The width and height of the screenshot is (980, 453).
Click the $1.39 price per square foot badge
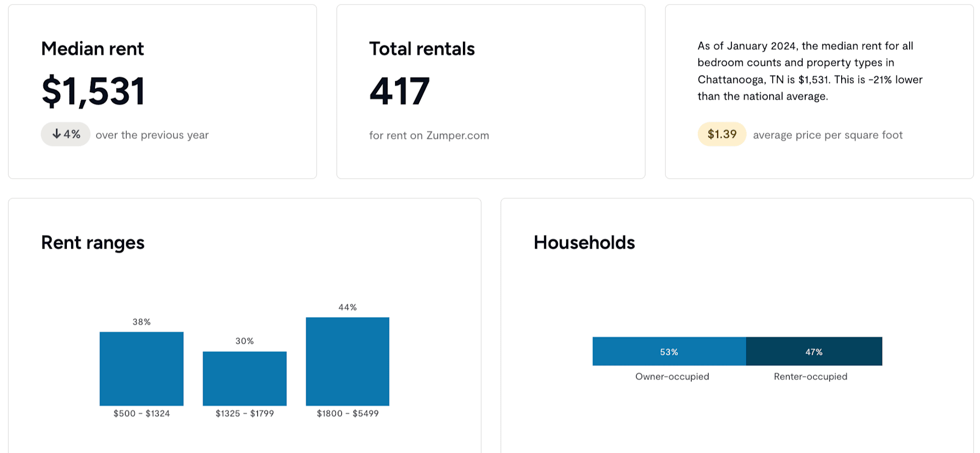click(722, 134)
